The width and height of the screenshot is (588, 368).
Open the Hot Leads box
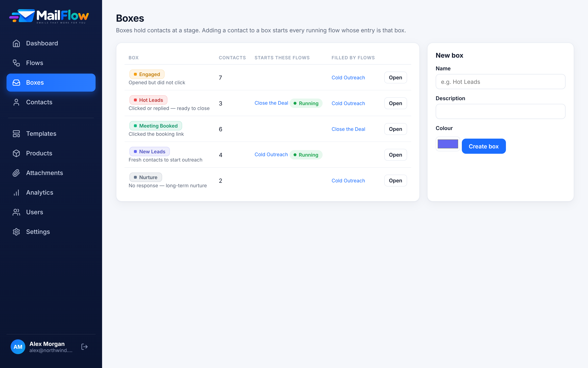395,103
